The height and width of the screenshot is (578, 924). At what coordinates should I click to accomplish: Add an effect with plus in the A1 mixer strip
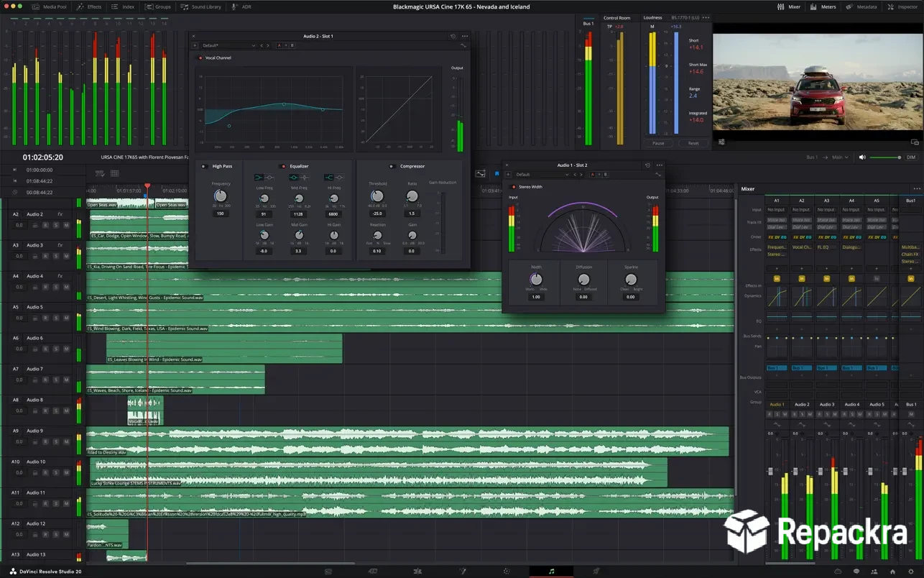tap(776, 269)
